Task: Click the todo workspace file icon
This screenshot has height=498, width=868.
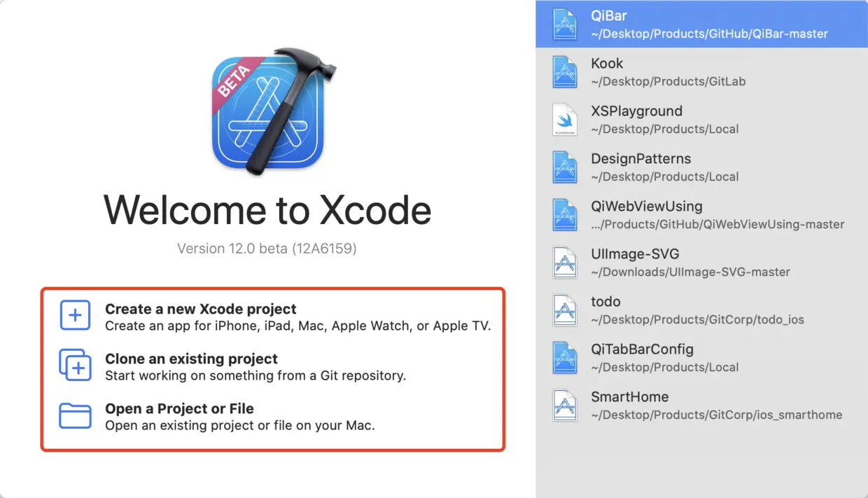Action: pos(565,310)
